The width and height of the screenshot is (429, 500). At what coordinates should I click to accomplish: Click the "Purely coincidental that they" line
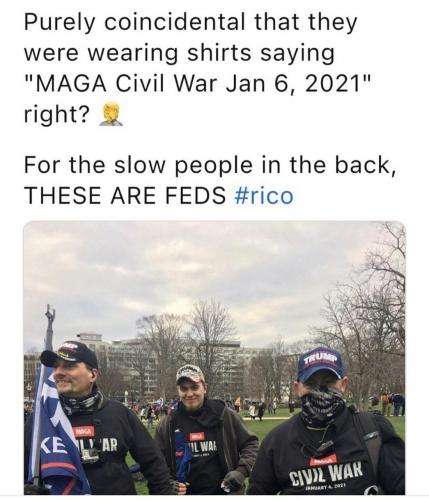point(191,24)
